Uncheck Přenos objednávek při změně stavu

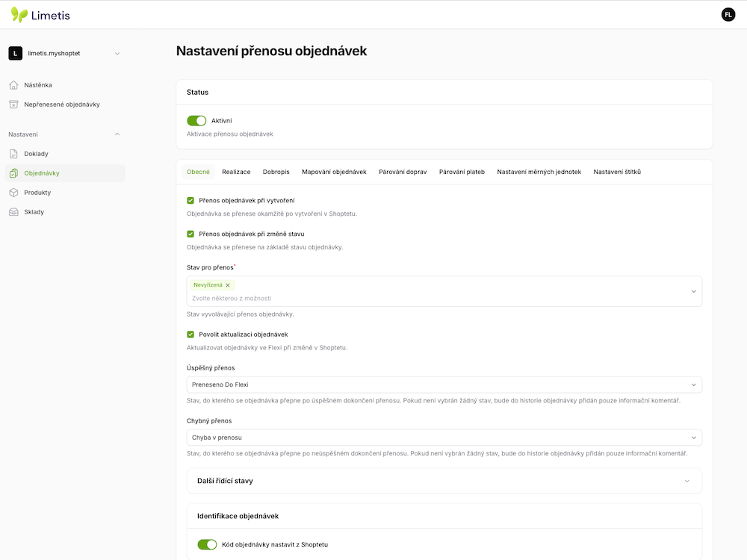(190, 234)
